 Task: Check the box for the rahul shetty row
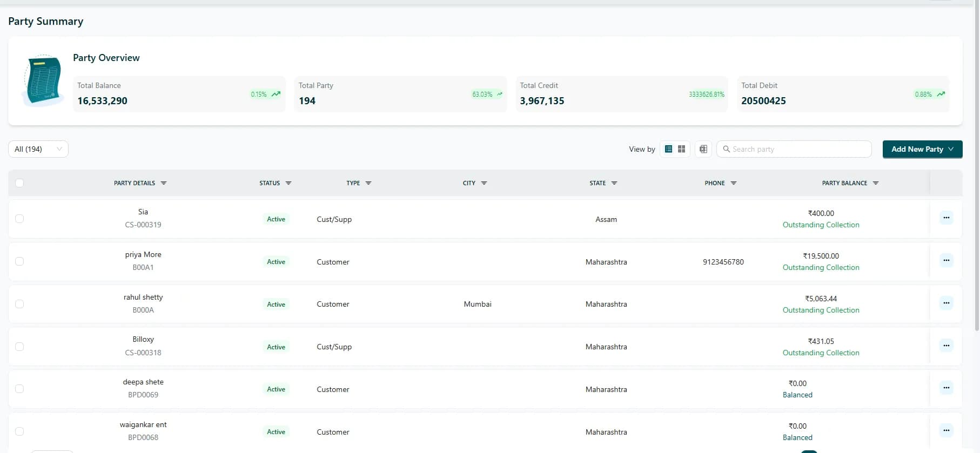(x=19, y=304)
